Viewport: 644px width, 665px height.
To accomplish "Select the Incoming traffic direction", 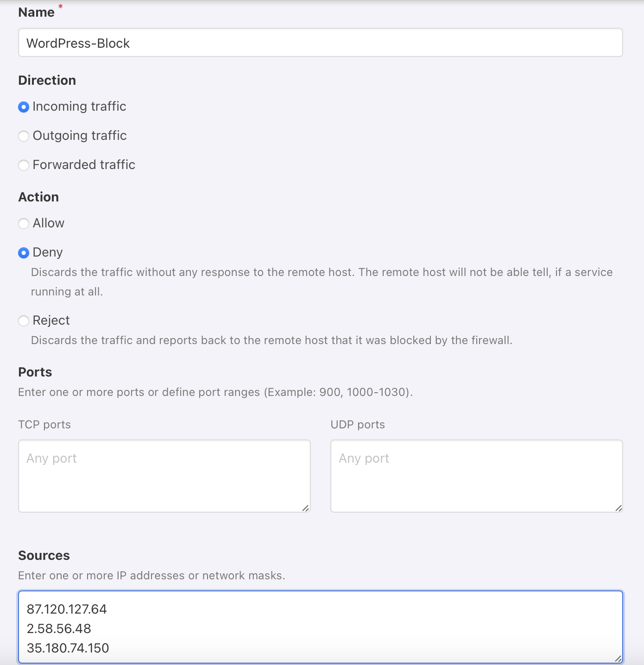I will pos(24,107).
